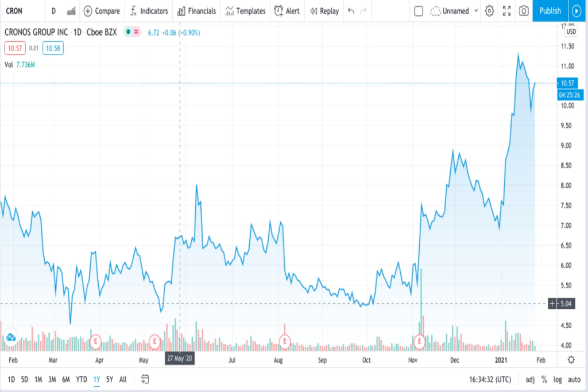Toggle percent scale mode
This screenshot has width=588, height=392.
coord(544,379)
